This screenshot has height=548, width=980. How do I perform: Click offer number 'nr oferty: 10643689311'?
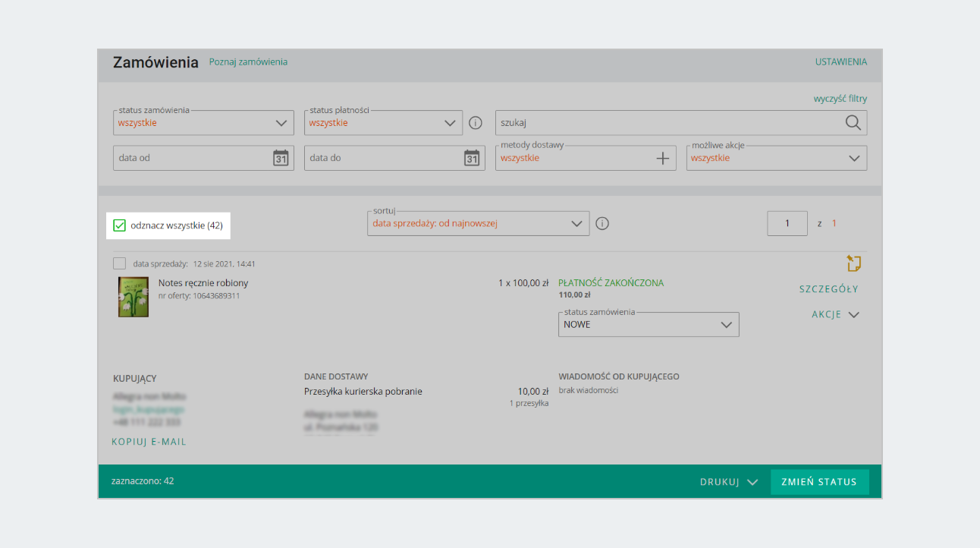[x=199, y=296]
